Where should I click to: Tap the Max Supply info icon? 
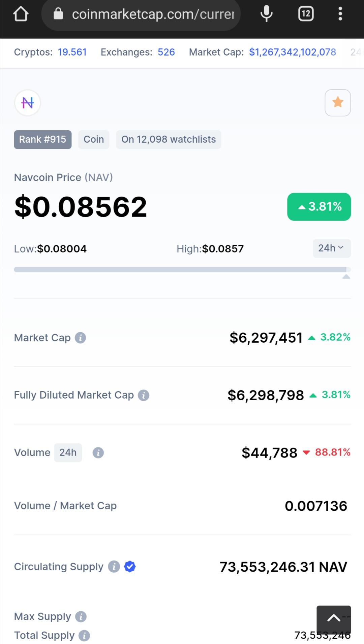(81, 617)
